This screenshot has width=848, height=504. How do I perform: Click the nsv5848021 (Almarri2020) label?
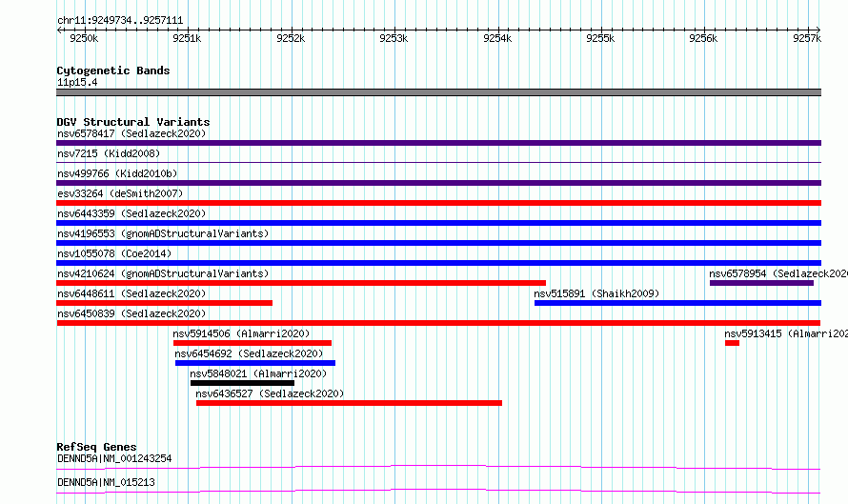click(x=258, y=373)
